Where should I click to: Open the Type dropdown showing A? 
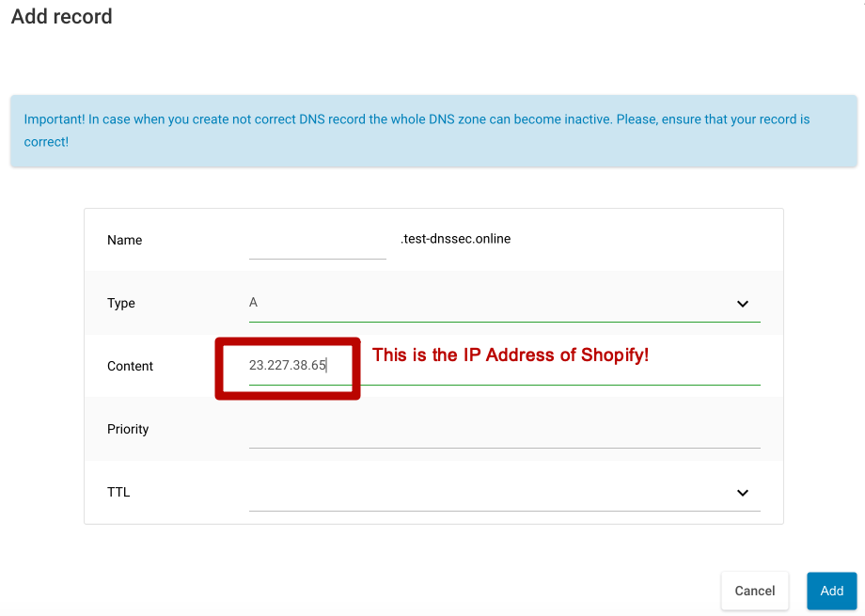504,304
